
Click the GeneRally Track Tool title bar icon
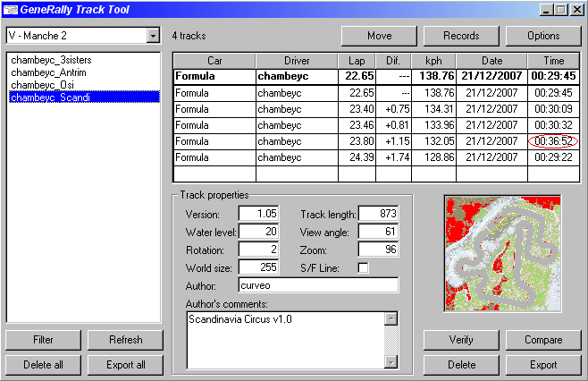[x=11, y=9]
